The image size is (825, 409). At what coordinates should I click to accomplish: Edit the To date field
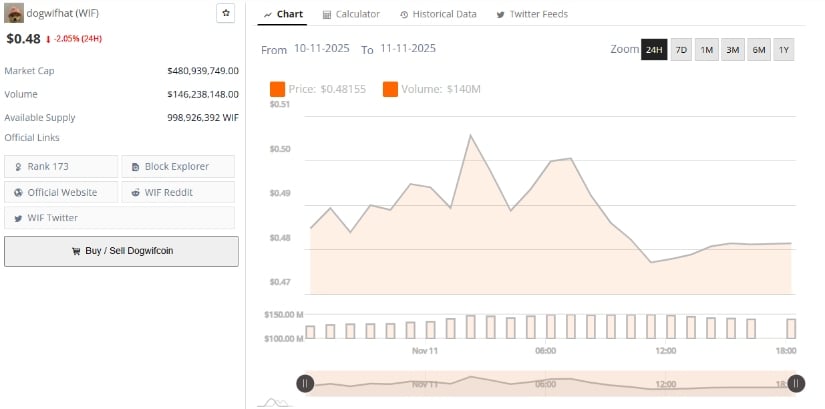coord(408,49)
